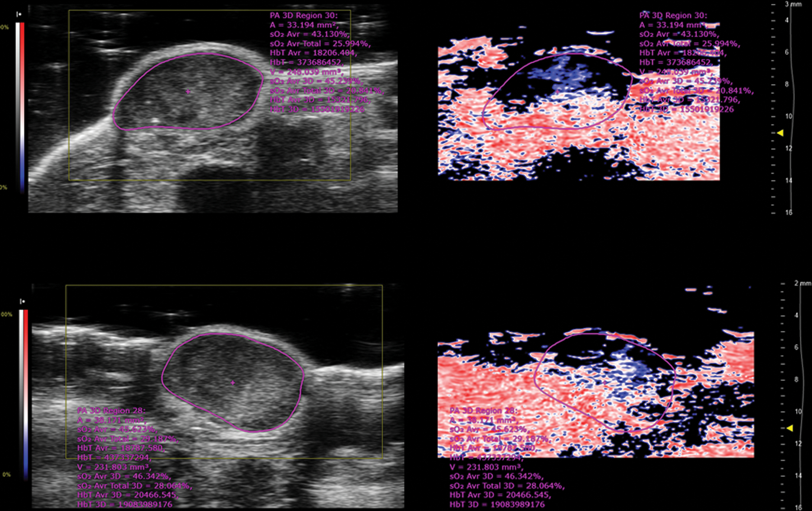Click 'A = 33.194 mm²' in upper B-mode image
Screen dimensions: 812x511
pos(304,25)
